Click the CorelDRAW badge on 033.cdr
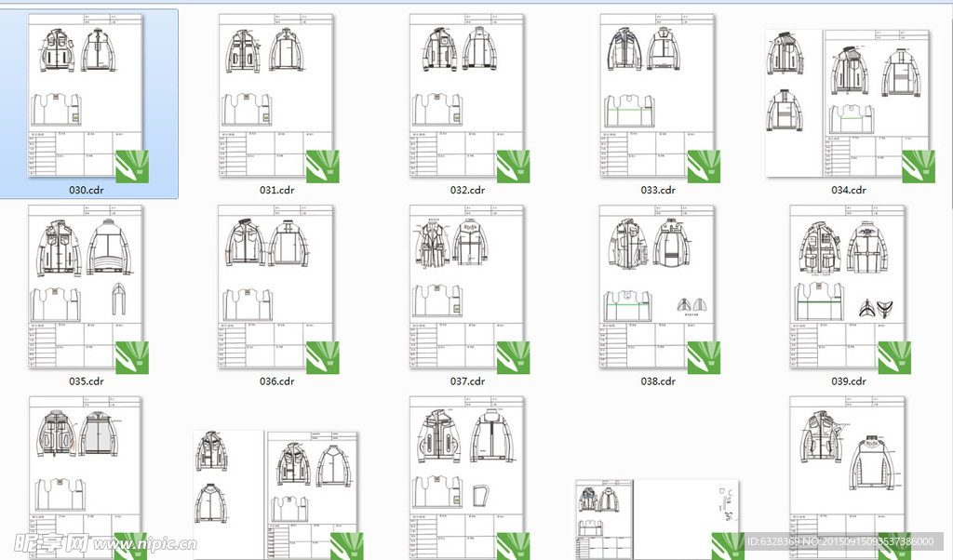953x560 pixels. tap(704, 166)
